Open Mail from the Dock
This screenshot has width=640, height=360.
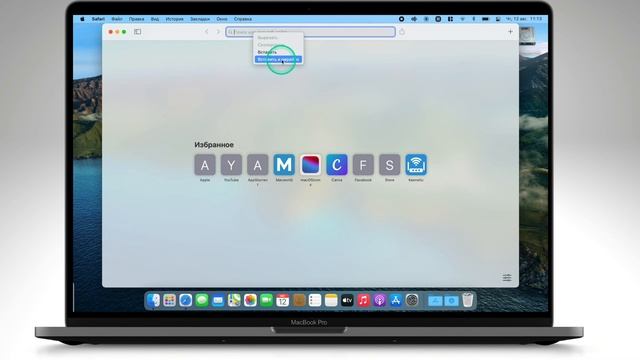point(218,300)
